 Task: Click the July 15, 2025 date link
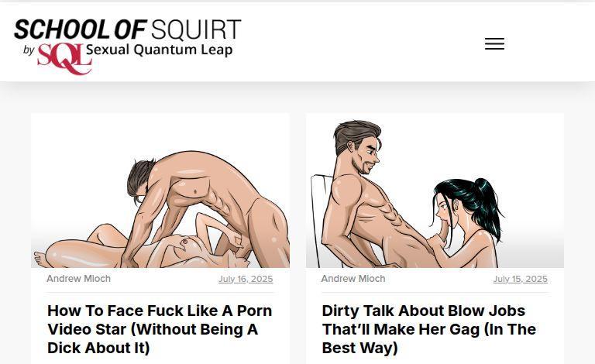point(521,279)
